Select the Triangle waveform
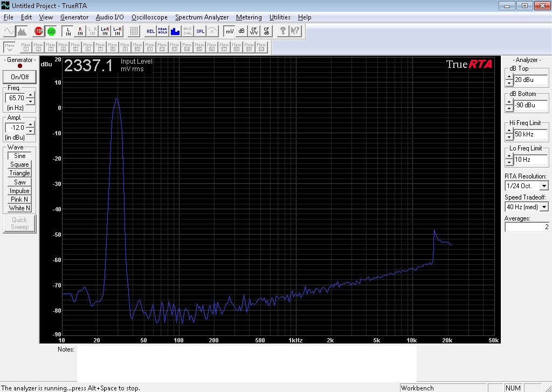This screenshot has width=552, height=392. pyautogui.click(x=19, y=173)
